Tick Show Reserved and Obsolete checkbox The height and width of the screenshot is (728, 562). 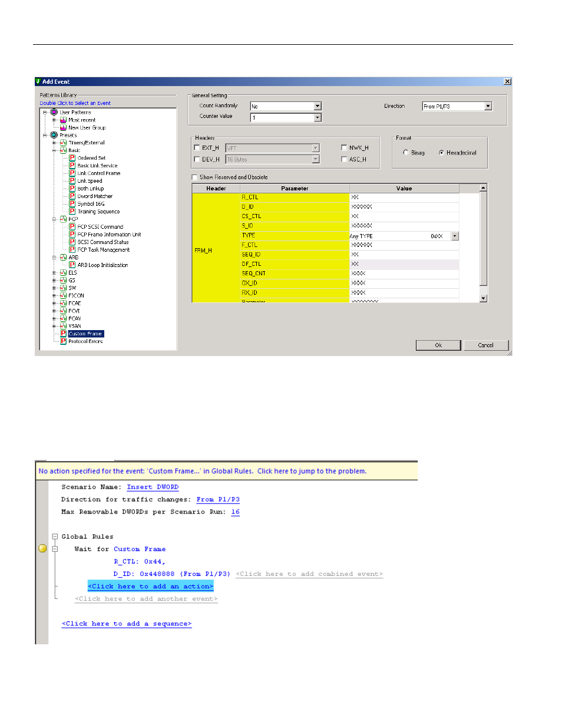click(x=195, y=177)
